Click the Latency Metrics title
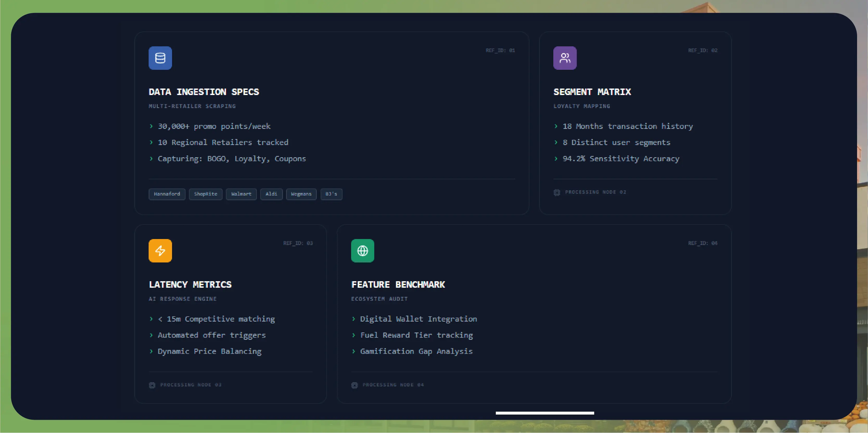 pyautogui.click(x=190, y=285)
